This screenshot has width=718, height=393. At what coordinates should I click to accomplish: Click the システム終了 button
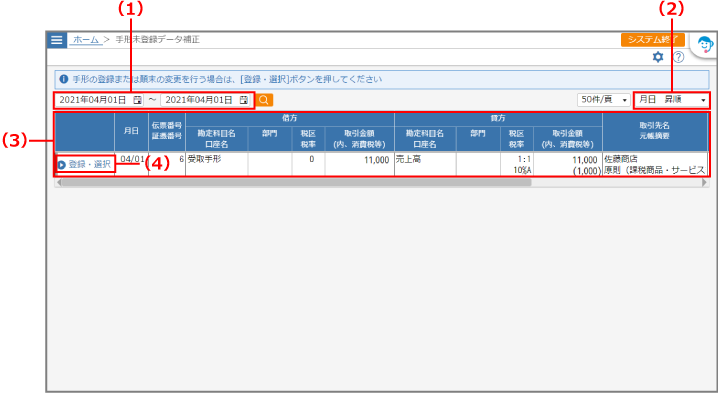coord(653,40)
